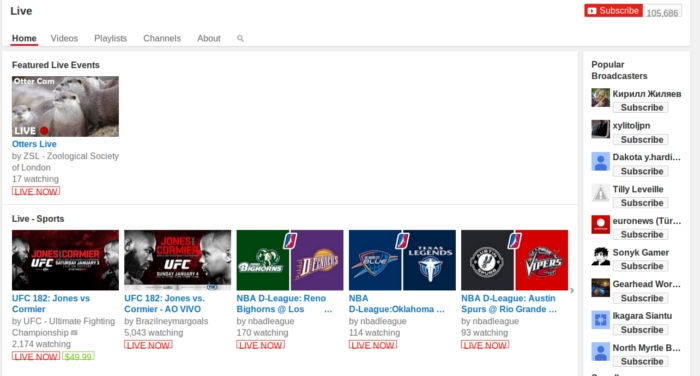Image resolution: width=700 pixels, height=376 pixels.
Task: Open North Myrtle B... avatar icon
Action: tap(600, 351)
